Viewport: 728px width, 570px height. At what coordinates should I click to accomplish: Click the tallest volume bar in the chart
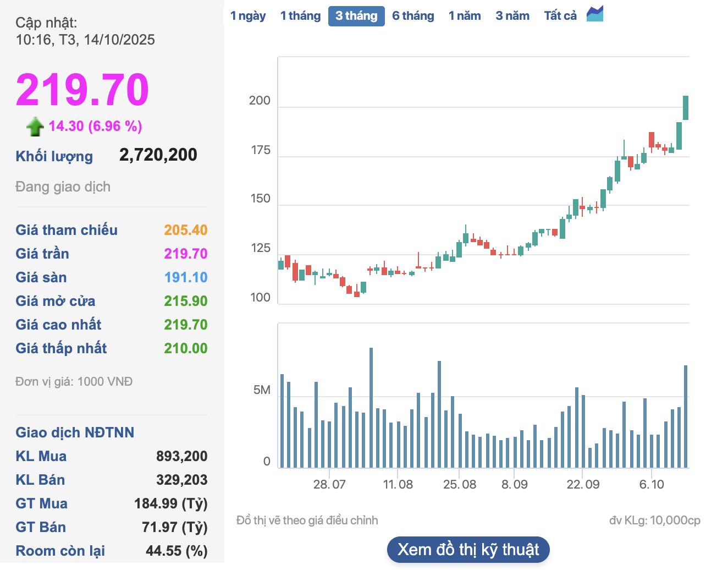pyautogui.click(x=370, y=404)
